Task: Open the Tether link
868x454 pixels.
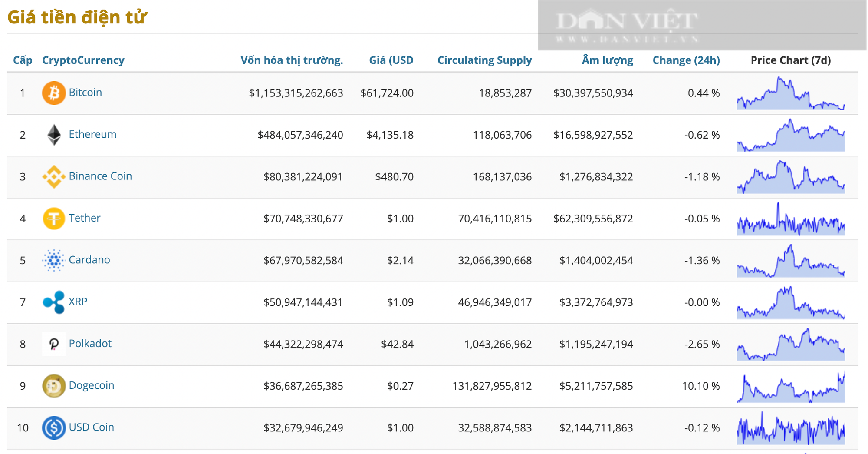Action: coord(84,218)
